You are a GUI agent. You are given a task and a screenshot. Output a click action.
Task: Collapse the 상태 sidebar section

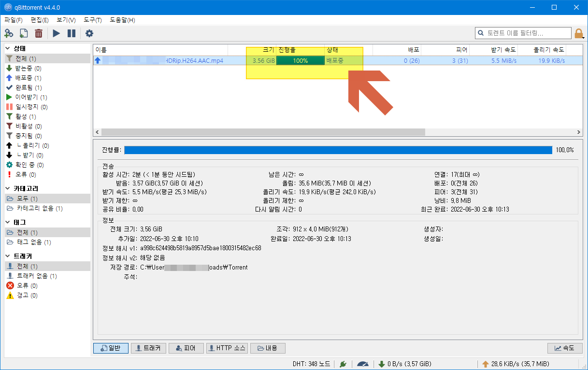pyautogui.click(x=8, y=48)
